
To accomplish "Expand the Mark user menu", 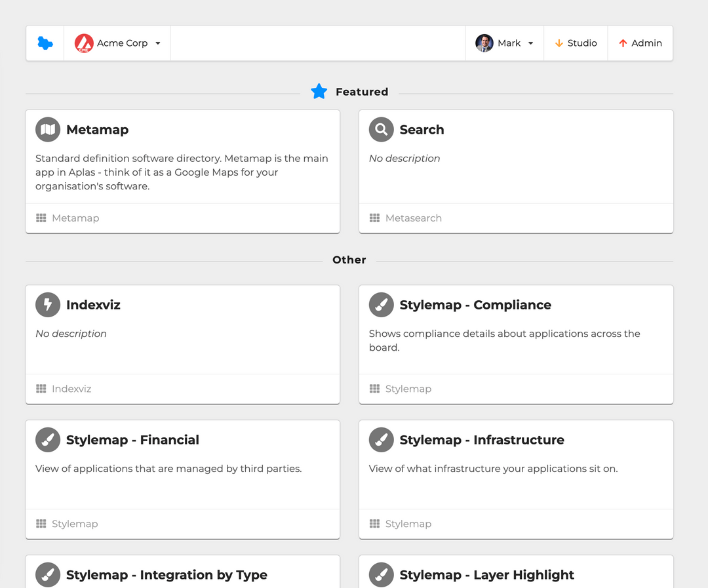I will [x=530, y=43].
